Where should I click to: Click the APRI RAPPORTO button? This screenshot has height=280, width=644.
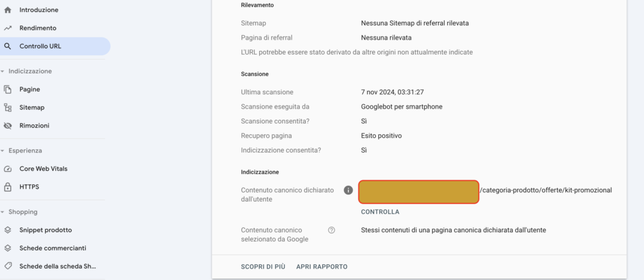321,267
